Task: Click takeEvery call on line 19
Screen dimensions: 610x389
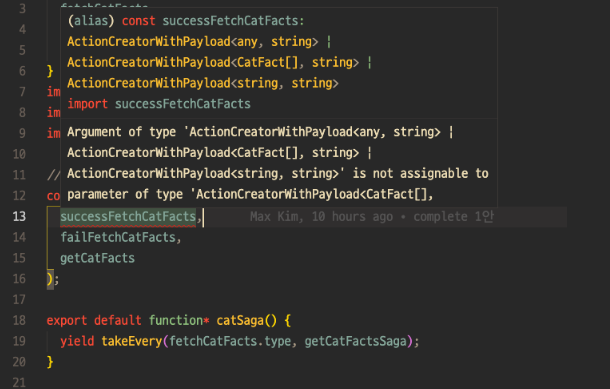Action: (x=131, y=341)
